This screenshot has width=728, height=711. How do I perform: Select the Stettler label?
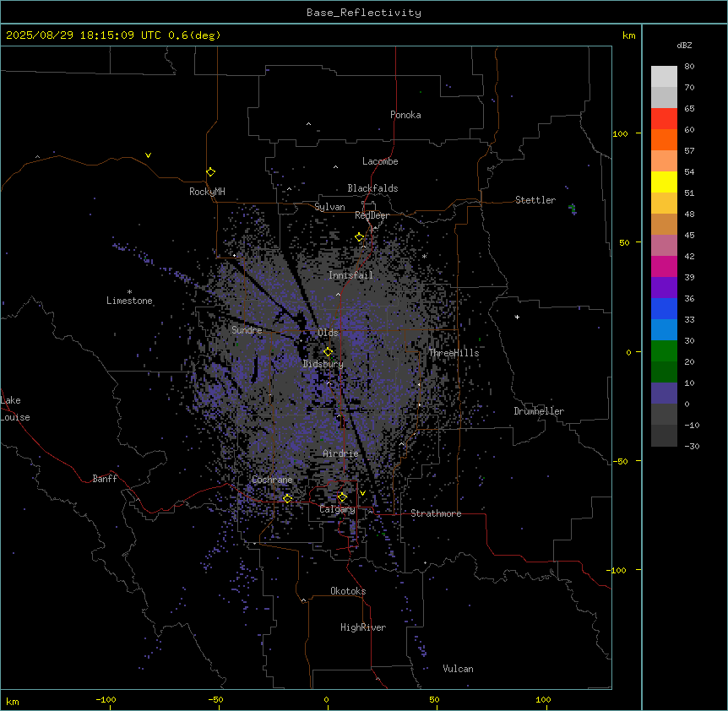pos(535,200)
